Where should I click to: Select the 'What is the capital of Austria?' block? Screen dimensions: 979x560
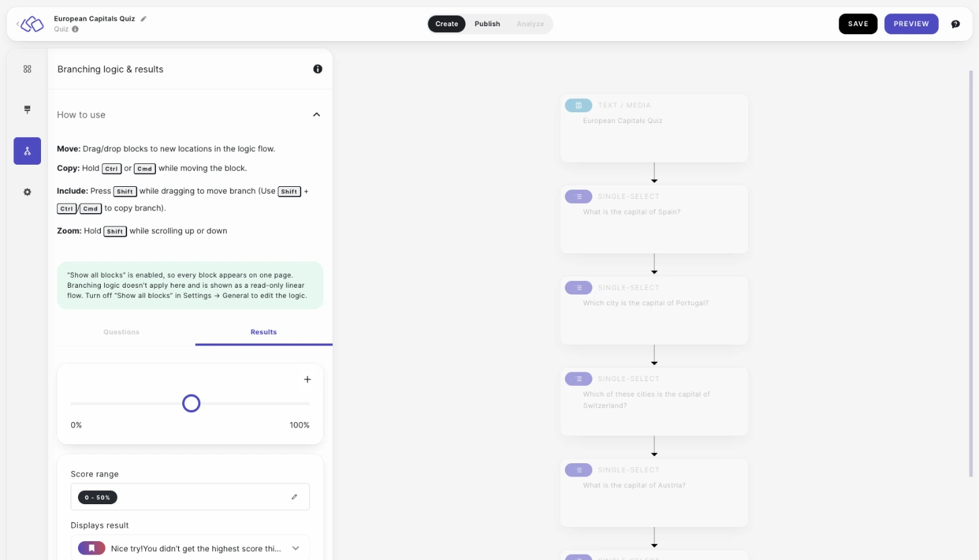point(654,492)
